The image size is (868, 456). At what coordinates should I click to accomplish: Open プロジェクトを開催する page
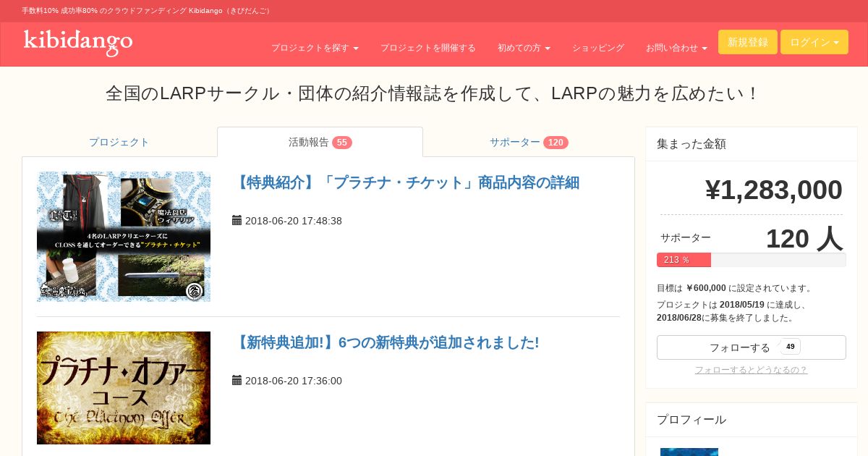[x=428, y=48]
